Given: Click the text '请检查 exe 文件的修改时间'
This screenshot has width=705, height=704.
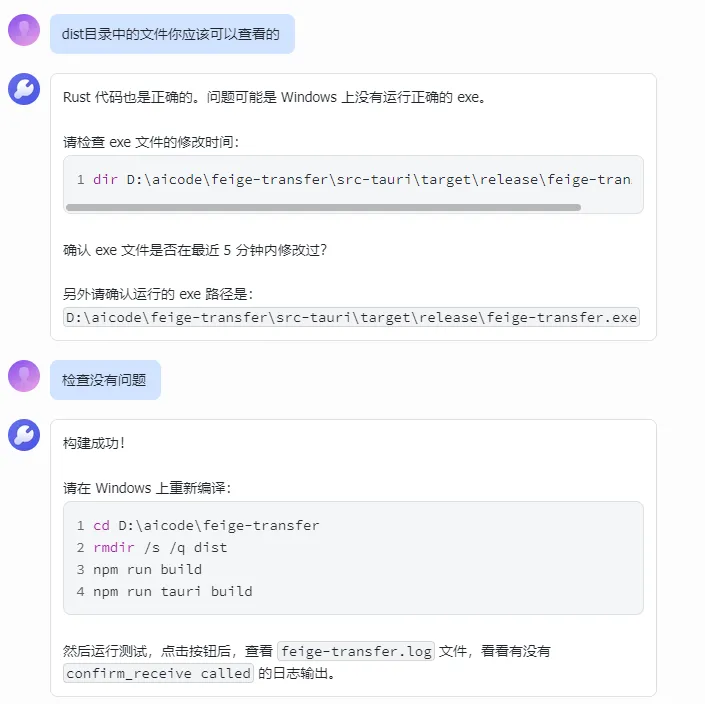Looking at the screenshot, I should pyautogui.click(x=151, y=142).
